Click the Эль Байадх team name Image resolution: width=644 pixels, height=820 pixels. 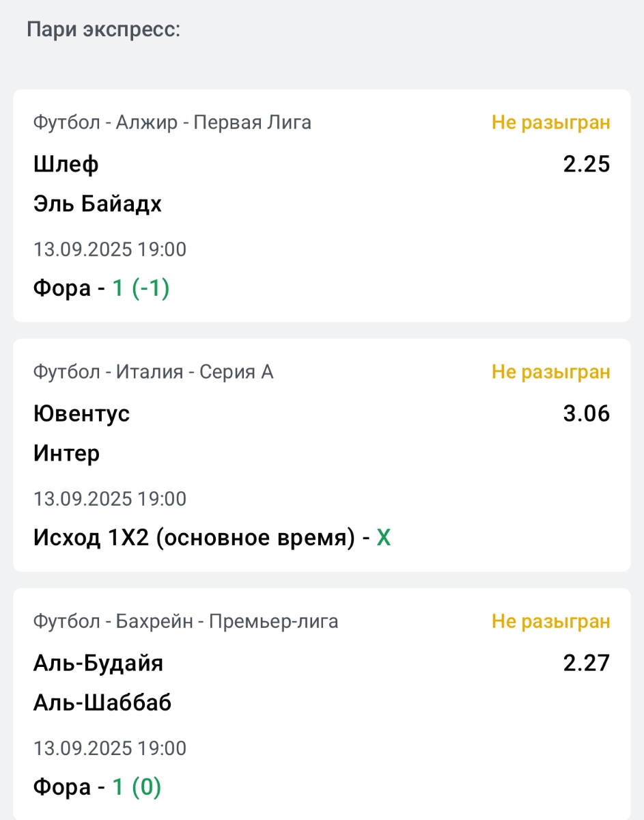(x=98, y=204)
